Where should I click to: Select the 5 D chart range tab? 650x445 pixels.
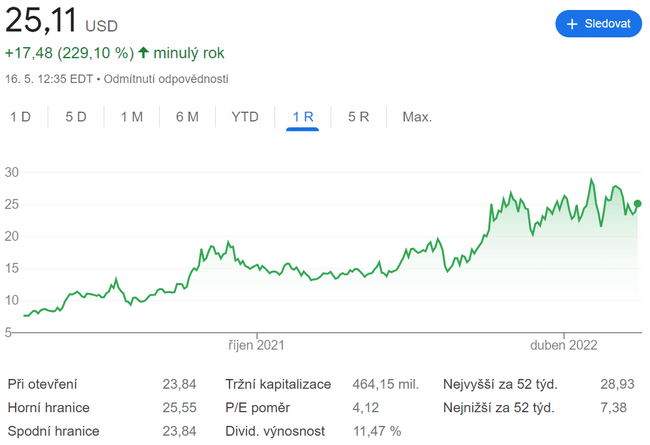pos(76,117)
